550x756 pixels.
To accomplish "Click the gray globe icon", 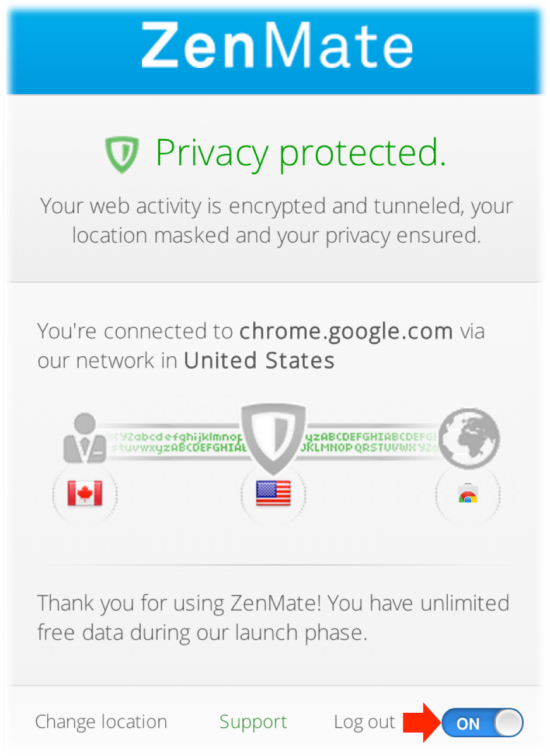I will pyautogui.click(x=469, y=438).
